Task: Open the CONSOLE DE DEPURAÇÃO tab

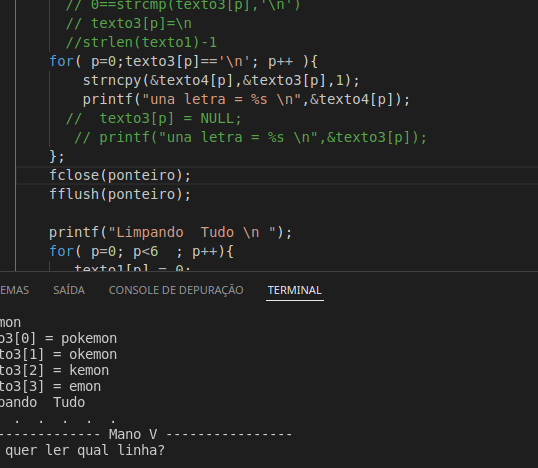Action: point(176,290)
